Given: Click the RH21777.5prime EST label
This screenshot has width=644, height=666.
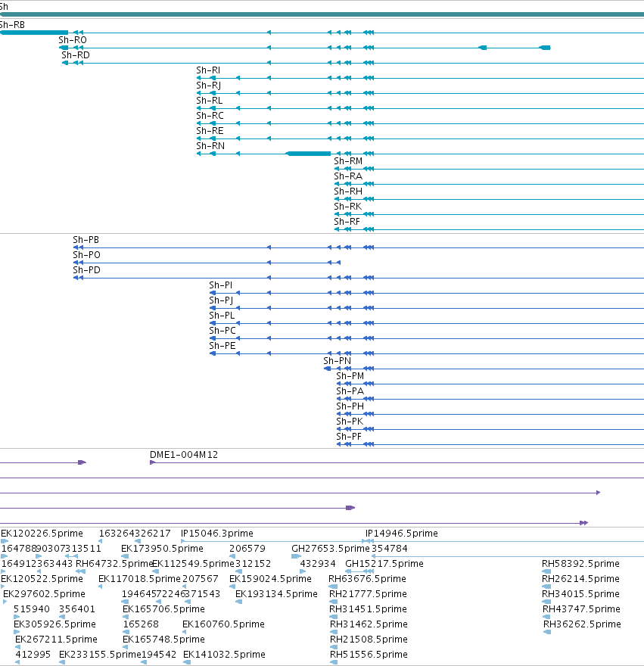Looking at the screenshot, I should [x=369, y=594].
